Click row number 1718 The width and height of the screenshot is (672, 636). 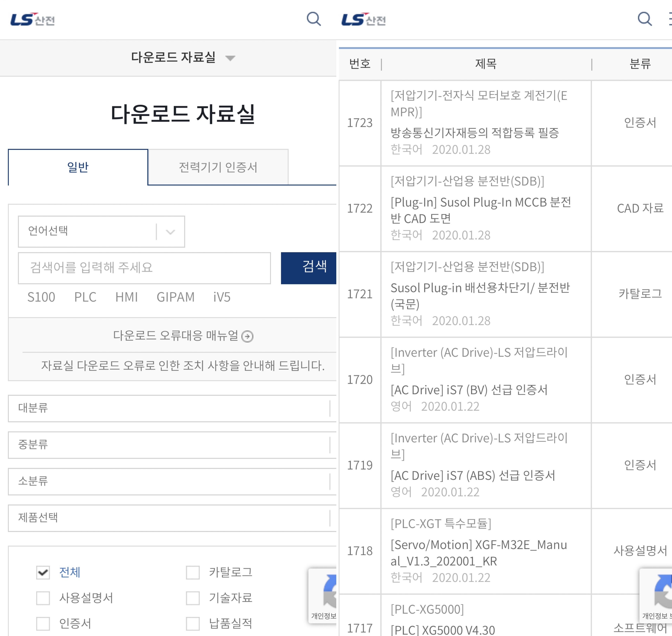pos(360,551)
